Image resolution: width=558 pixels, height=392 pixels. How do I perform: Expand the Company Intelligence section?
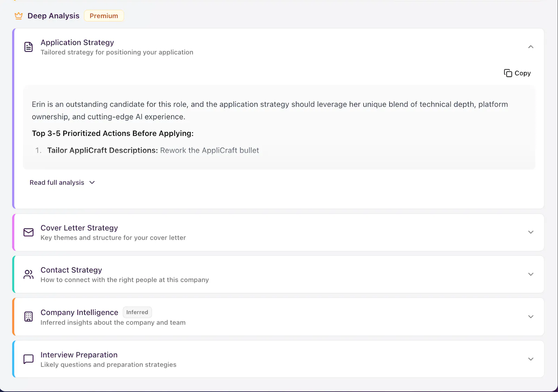point(530,317)
